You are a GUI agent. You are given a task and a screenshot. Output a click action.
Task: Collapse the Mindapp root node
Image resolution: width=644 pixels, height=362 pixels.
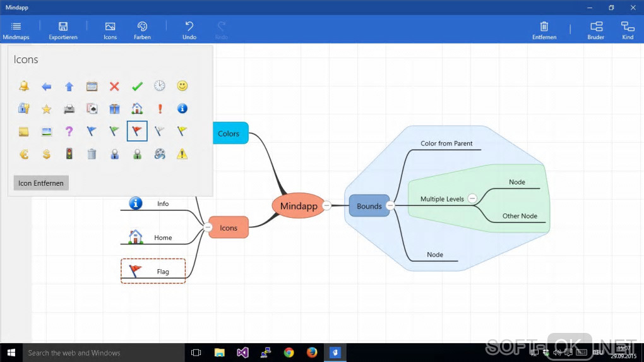(x=326, y=205)
